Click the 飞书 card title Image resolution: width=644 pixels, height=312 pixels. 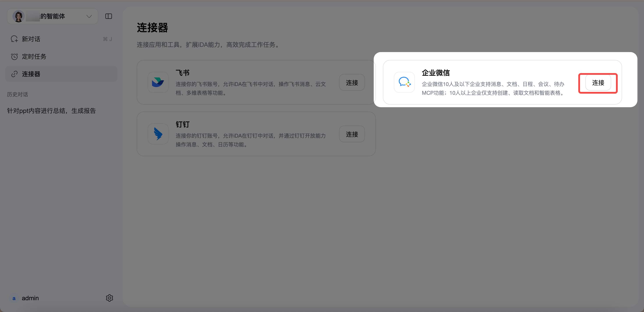182,73
